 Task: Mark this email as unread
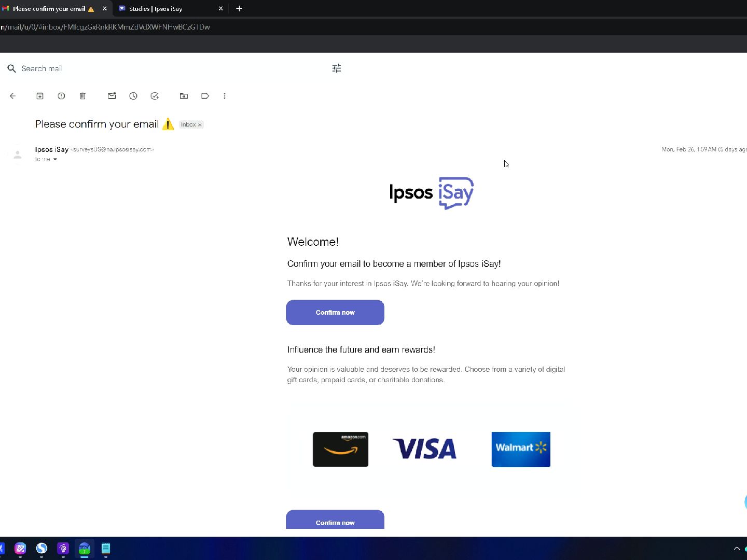(x=112, y=96)
